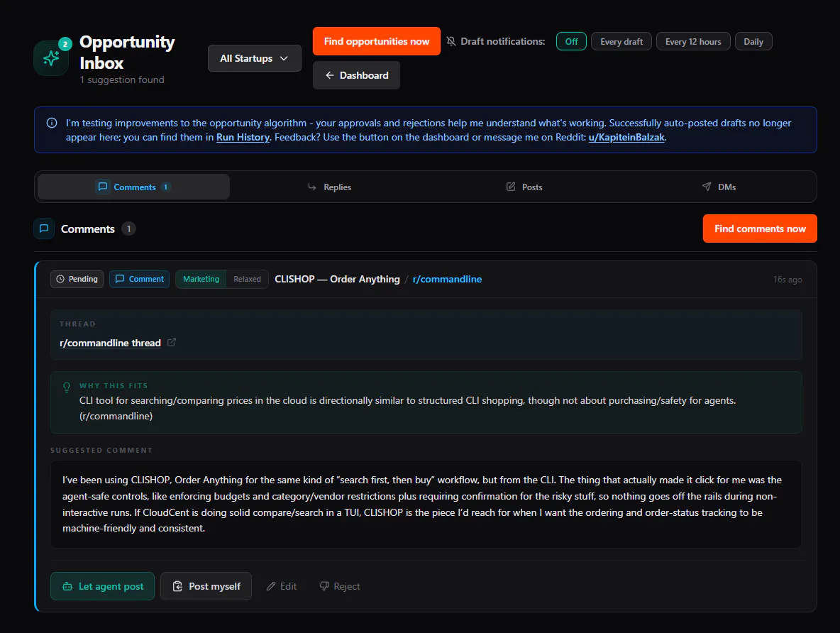Click the lightbulb icon in Why This Fits
The height and width of the screenshot is (633, 840).
pos(67,387)
